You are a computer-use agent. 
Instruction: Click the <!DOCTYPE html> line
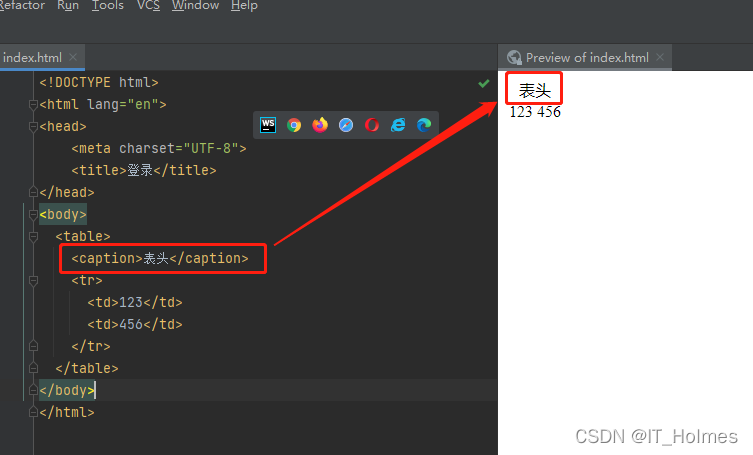(x=99, y=82)
